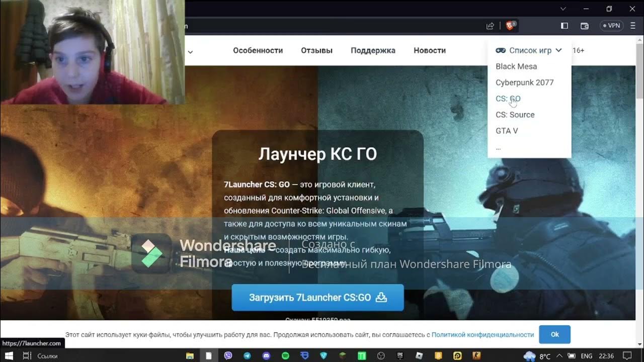The width and height of the screenshot is (644, 362).
Task: Open Spotify from the taskbar
Action: [285, 355]
